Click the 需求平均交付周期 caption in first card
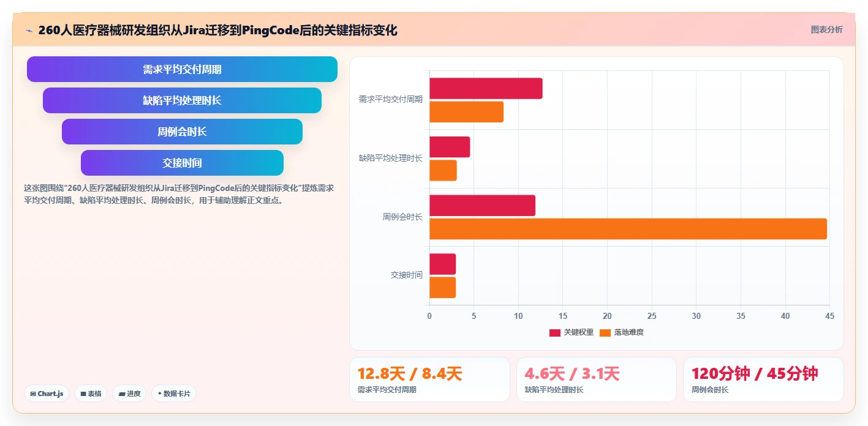This screenshot has height=426, width=868. click(387, 390)
